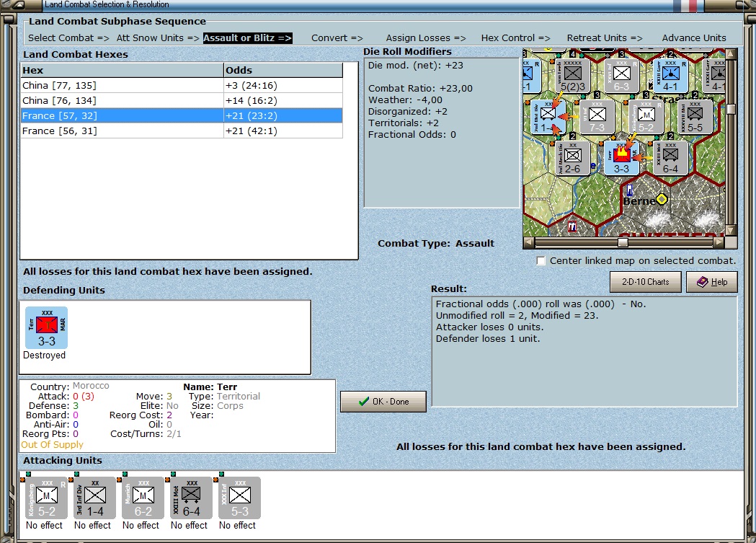Click Advance Units subphase
Screen dimensions: 756x543
coord(694,37)
